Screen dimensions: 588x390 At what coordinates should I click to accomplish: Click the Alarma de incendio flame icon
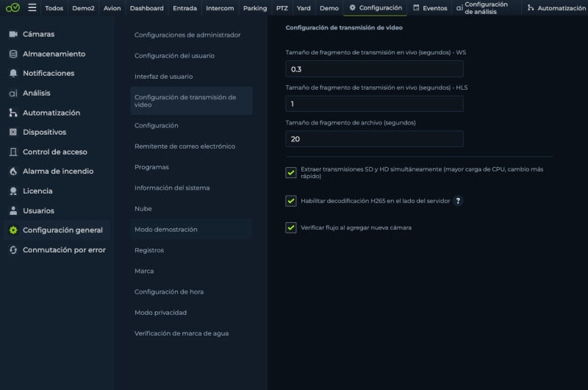point(13,171)
